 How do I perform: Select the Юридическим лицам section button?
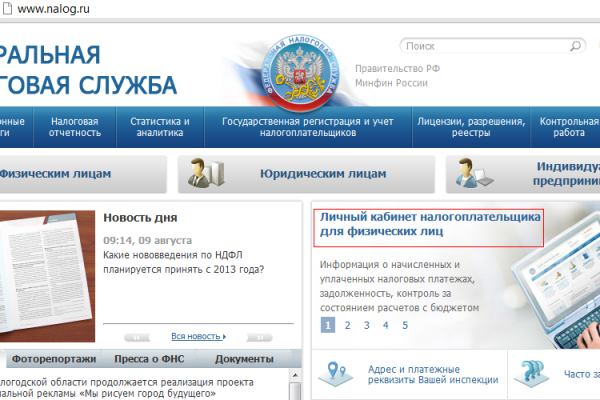coord(306,174)
